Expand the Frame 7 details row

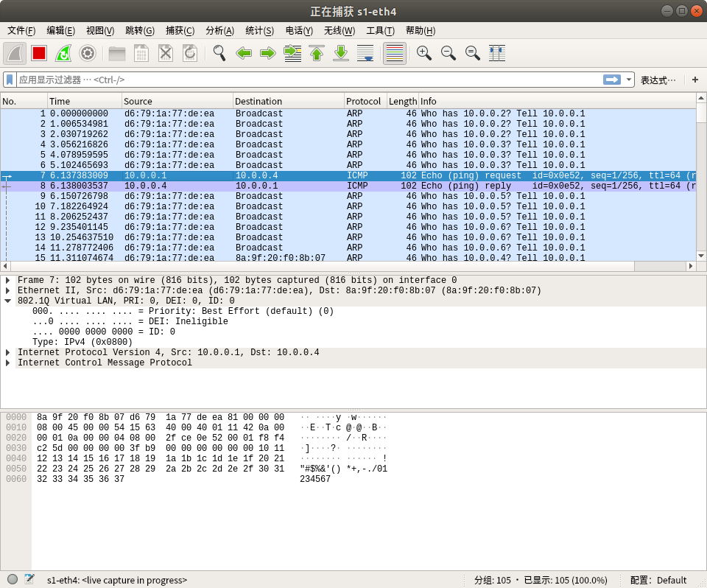8,280
